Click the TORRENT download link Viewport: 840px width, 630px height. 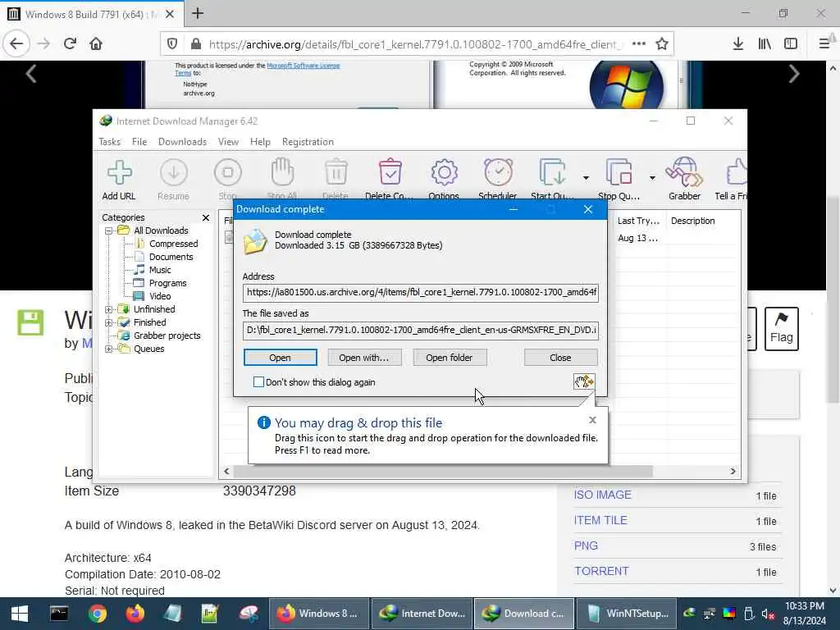tap(601, 571)
